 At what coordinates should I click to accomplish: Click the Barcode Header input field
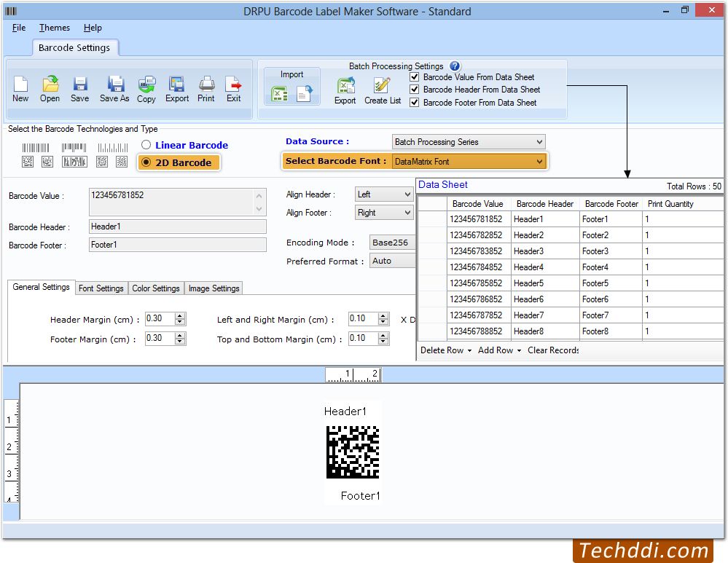[177, 227]
